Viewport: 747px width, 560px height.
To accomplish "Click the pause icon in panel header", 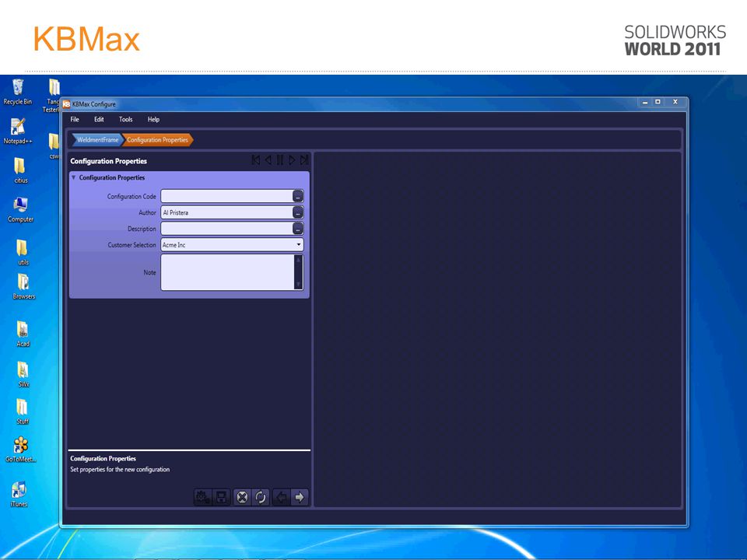I will tap(280, 160).
